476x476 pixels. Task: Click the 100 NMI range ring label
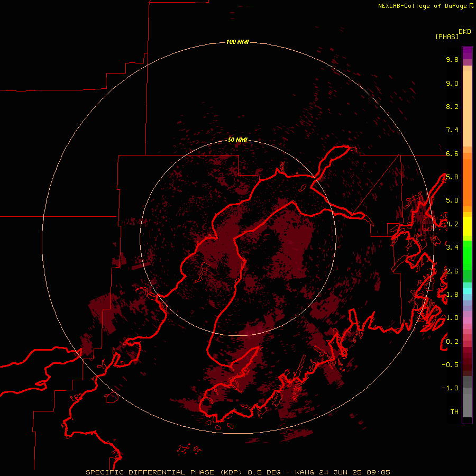[x=237, y=42]
